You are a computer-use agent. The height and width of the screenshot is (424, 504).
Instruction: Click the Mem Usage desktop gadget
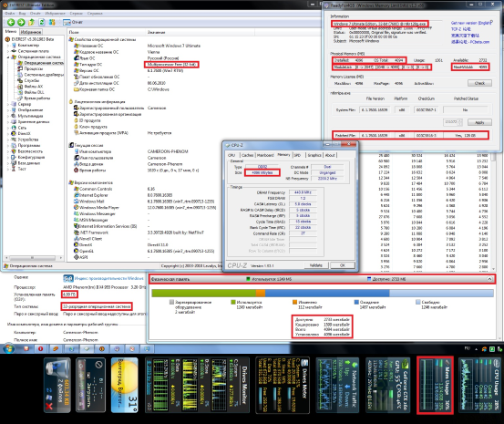coord(435,385)
